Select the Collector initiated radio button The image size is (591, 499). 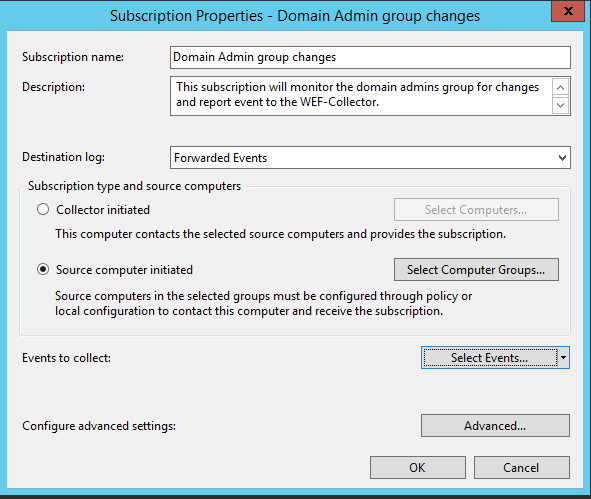coord(43,209)
